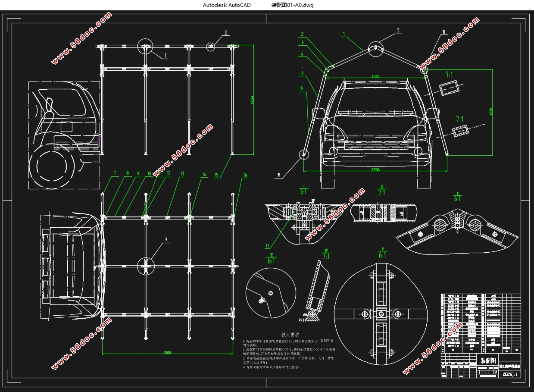Click the ZXZPCJ.1 drawing number
This screenshot has height=392, width=534.
(x=510, y=374)
